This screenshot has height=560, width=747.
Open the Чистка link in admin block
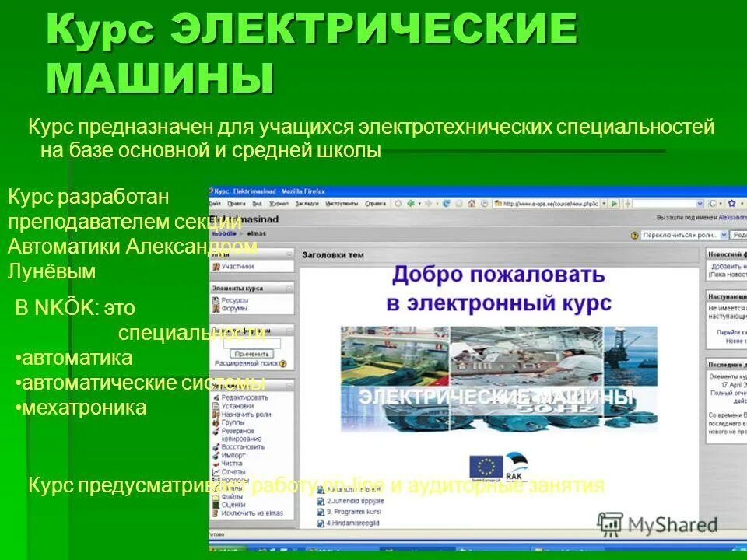[x=232, y=464]
